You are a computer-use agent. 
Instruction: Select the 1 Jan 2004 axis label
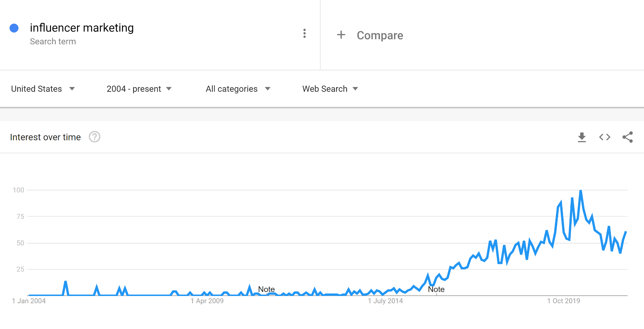[x=29, y=301]
